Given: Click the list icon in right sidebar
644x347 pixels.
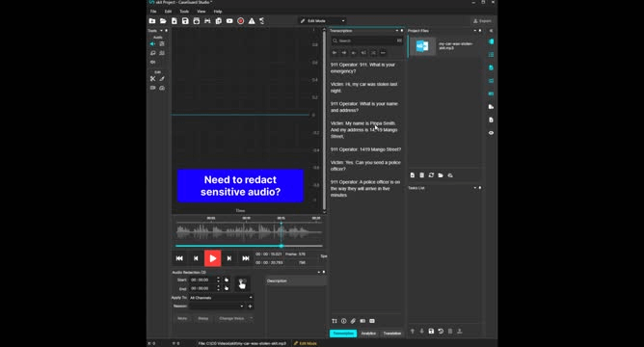Looking at the screenshot, I should pos(492,55).
